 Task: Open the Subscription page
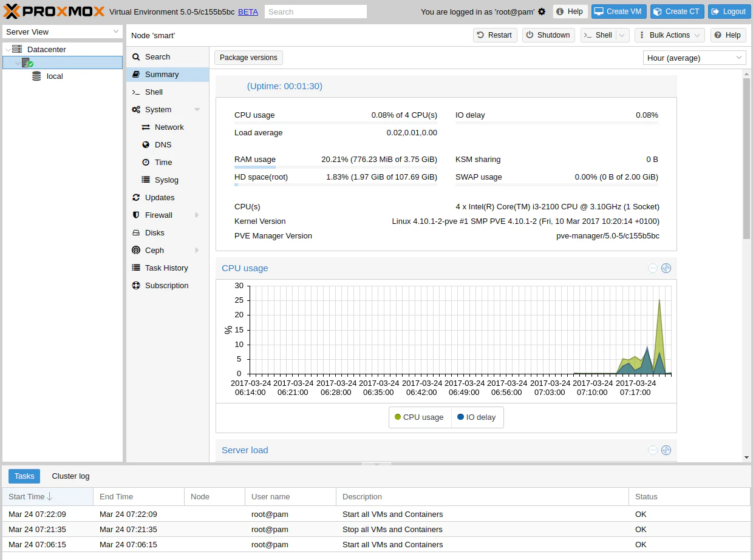[x=168, y=286]
